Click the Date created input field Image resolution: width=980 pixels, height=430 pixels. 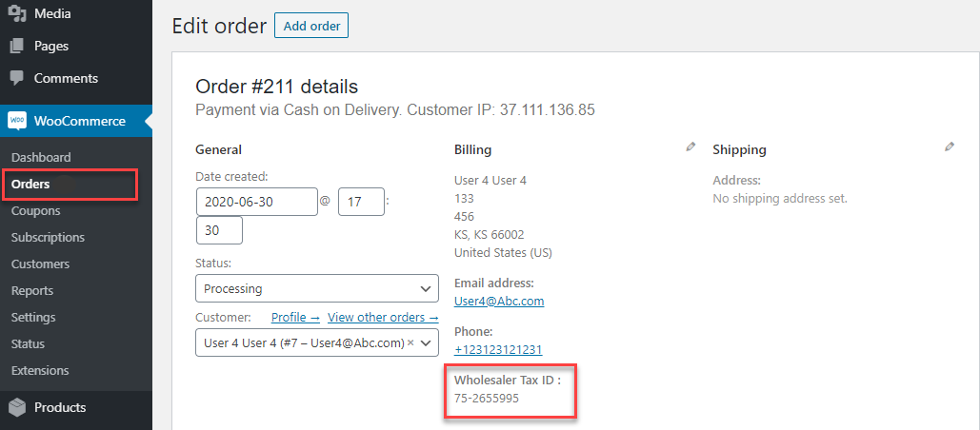(x=256, y=202)
